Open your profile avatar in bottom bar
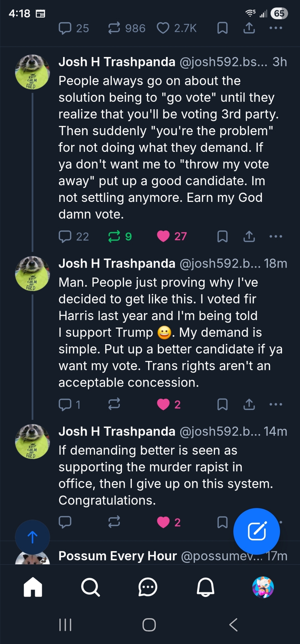This screenshot has width=300, height=644. 263,587
